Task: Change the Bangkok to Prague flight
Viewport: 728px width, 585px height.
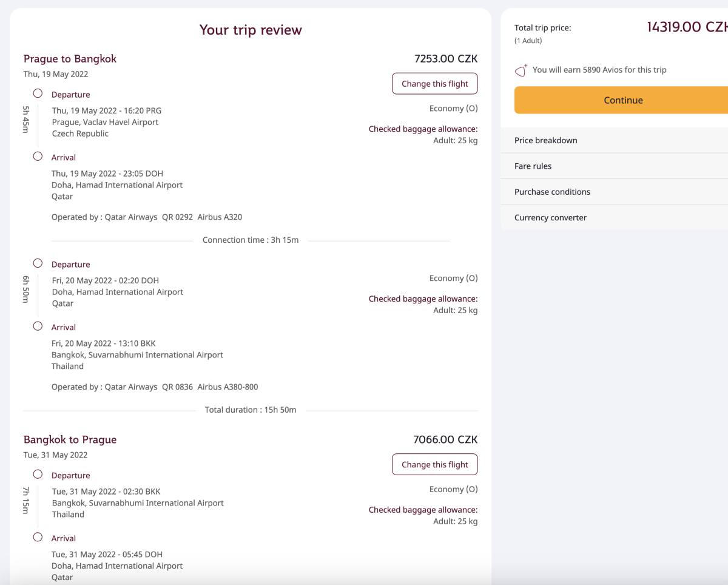Action: 434,465
